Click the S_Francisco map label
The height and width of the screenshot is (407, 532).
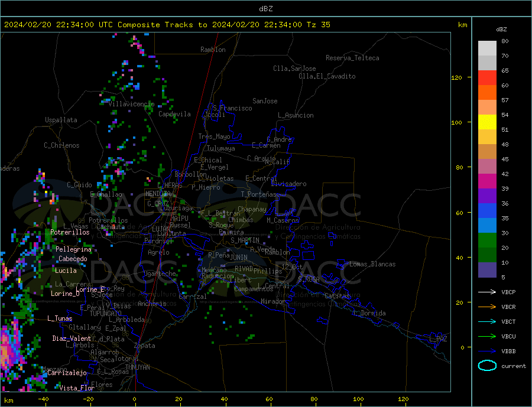(x=232, y=108)
